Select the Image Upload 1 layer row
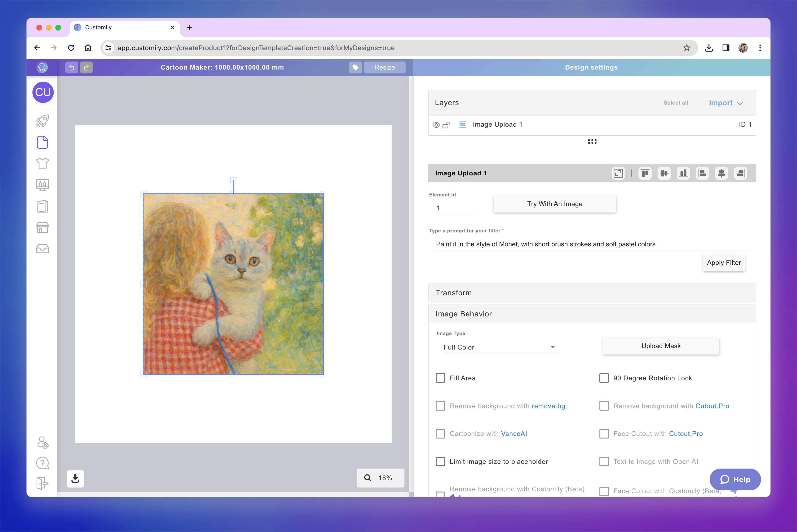 click(x=592, y=124)
